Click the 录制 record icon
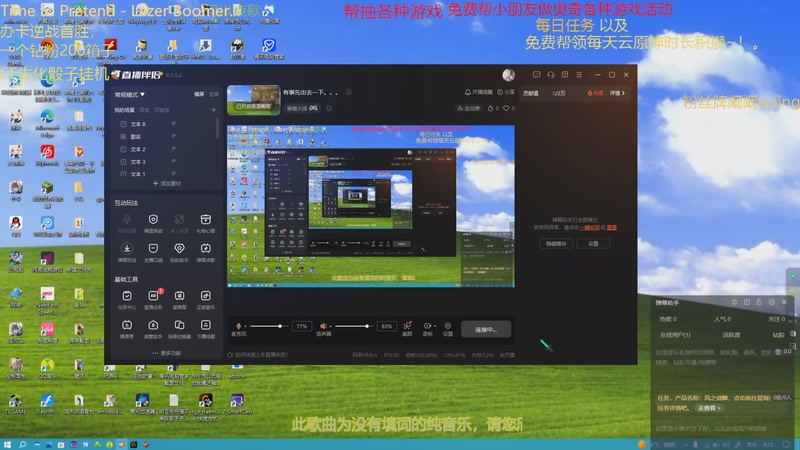Image resolution: width=800 pixels, height=450 pixels. [427, 326]
